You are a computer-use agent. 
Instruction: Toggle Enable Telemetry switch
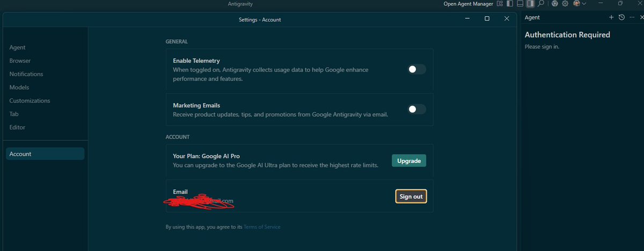pos(416,69)
